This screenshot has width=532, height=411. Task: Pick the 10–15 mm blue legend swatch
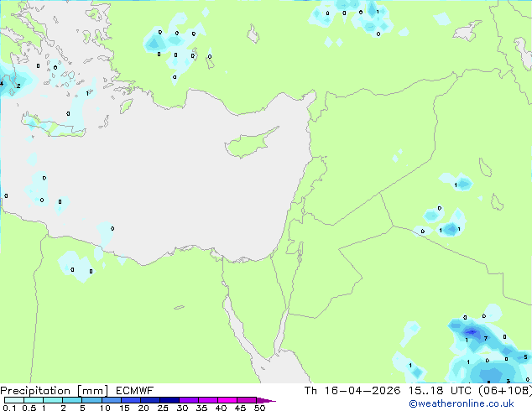111,400
